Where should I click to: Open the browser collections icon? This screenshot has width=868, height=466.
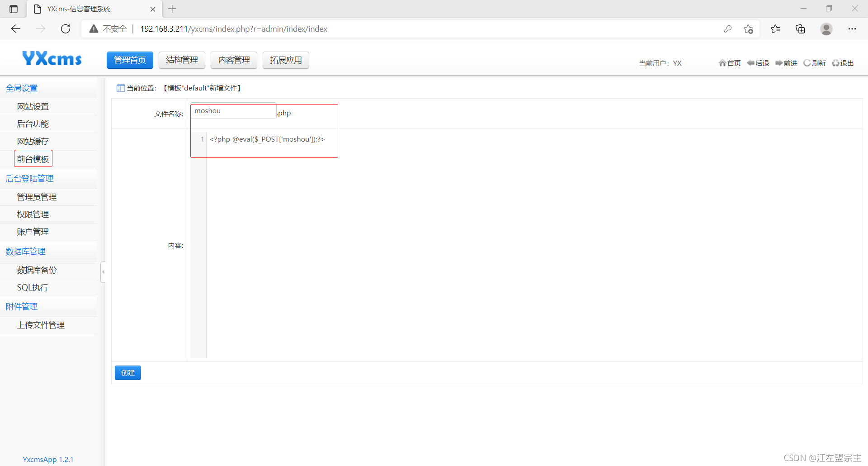point(800,29)
